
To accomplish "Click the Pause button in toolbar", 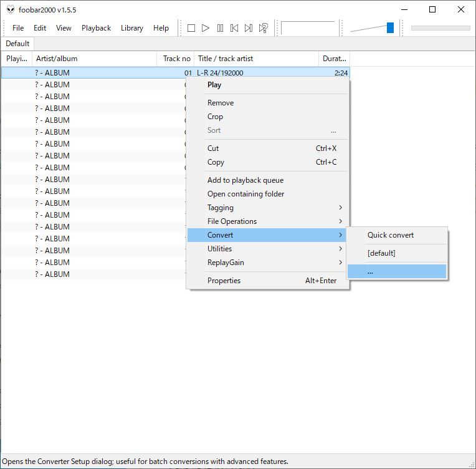I will [x=220, y=28].
